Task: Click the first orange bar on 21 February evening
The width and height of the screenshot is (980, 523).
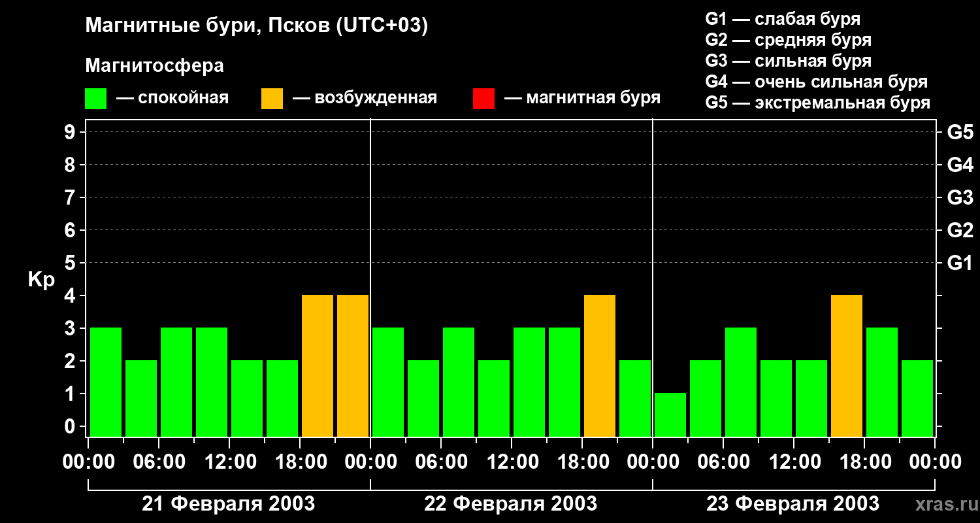Action: 318,365
